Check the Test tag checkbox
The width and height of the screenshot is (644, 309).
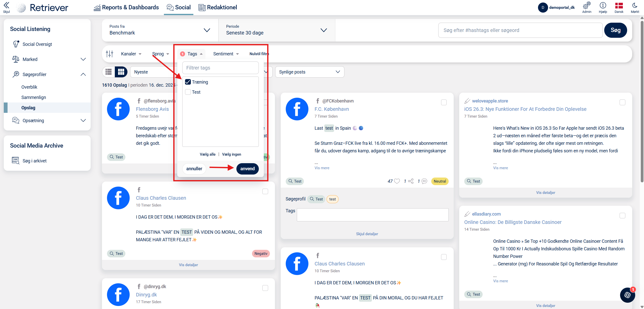click(188, 92)
